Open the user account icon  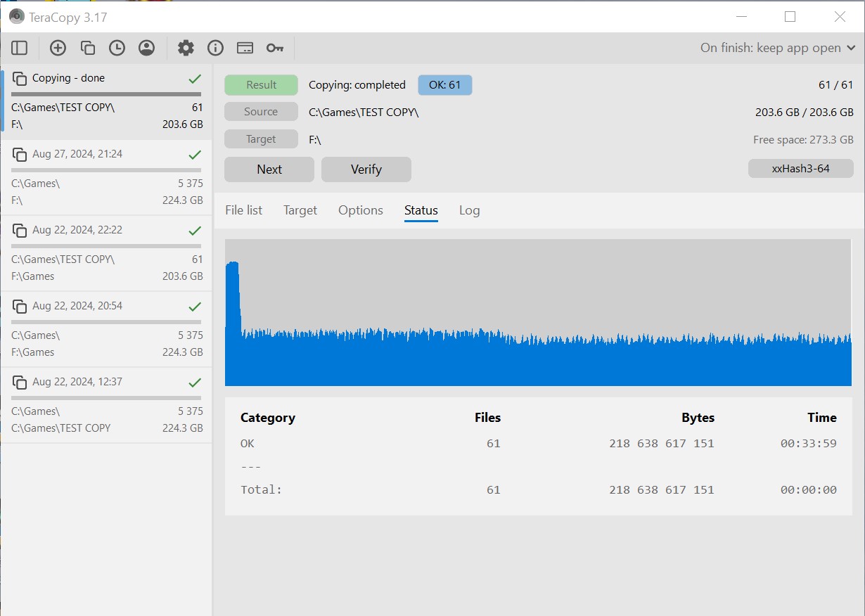pos(146,48)
